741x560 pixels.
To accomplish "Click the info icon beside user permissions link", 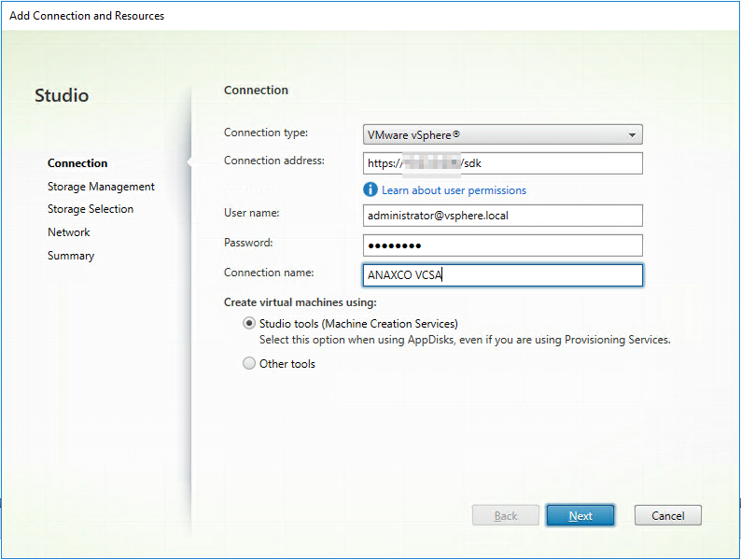I will coord(370,189).
